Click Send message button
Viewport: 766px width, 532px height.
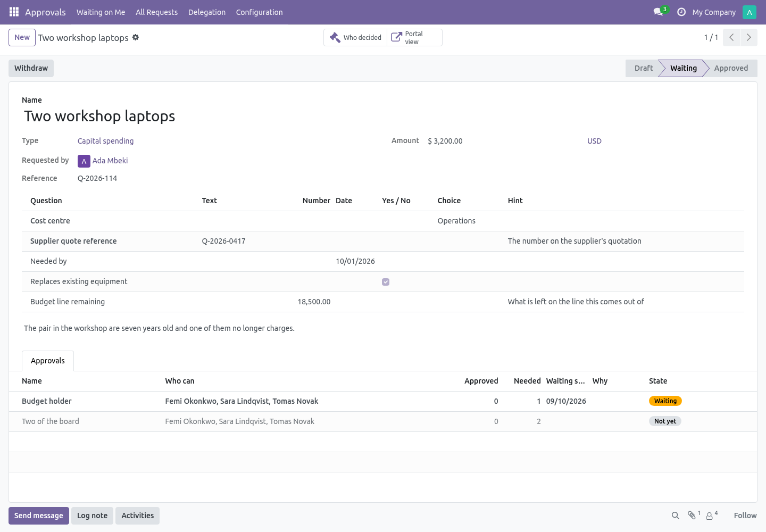(x=39, y=516)
